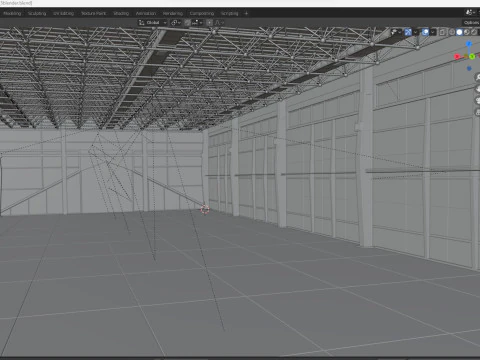The image size is (480, 360).
Task: Switch to the Scripting workspace tab
Action: 230,13
